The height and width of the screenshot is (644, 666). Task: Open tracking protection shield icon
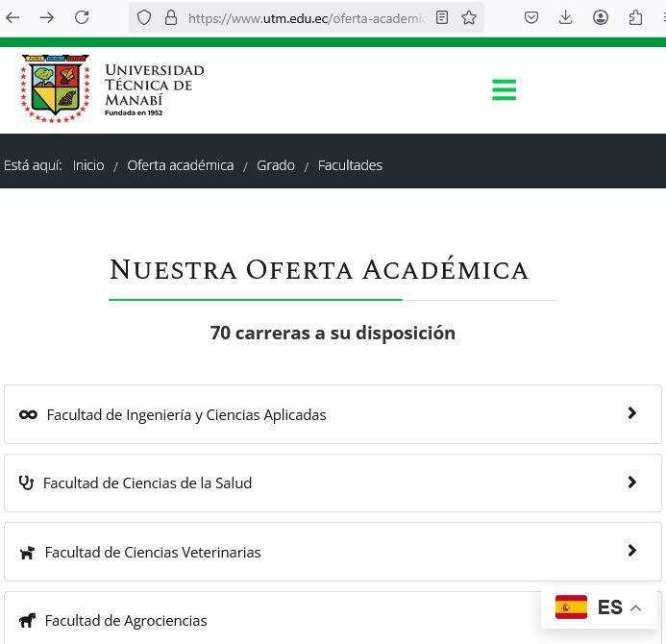pyautogui.click(x=144, y=17)
